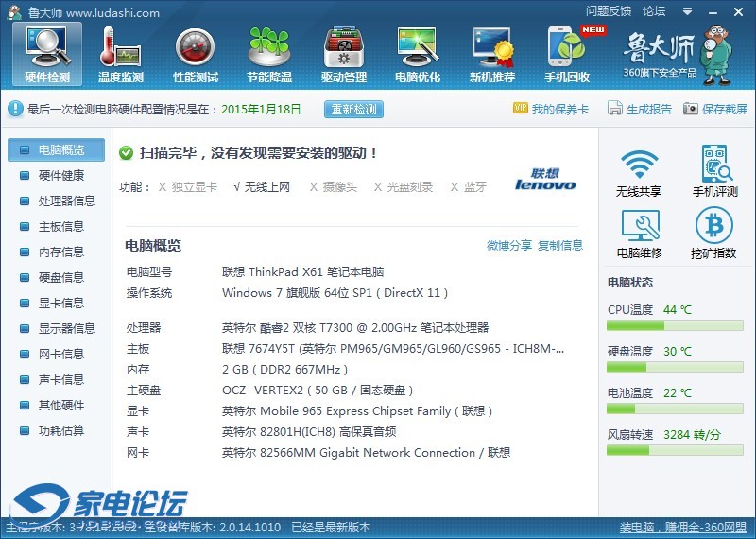The image size is (756, 539).
Task: Open the 电脑优化 optimization icon
Action: [418, 54]
